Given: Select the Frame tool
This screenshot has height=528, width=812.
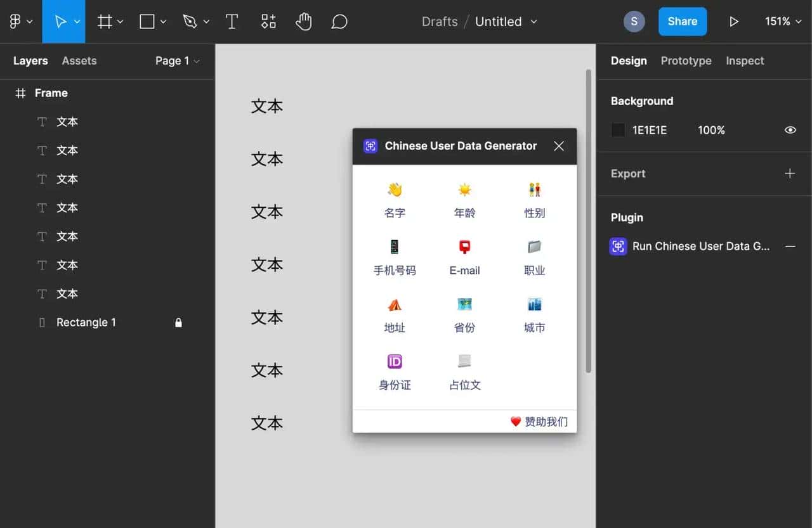Looking at the screenshot, I should click(104, 21).
